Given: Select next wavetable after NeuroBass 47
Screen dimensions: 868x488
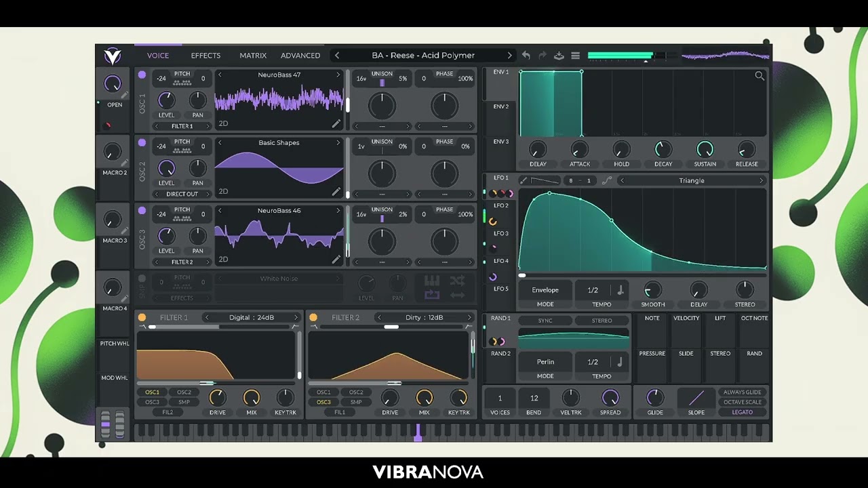Looking at the screenshot, I should coord(338,75).
